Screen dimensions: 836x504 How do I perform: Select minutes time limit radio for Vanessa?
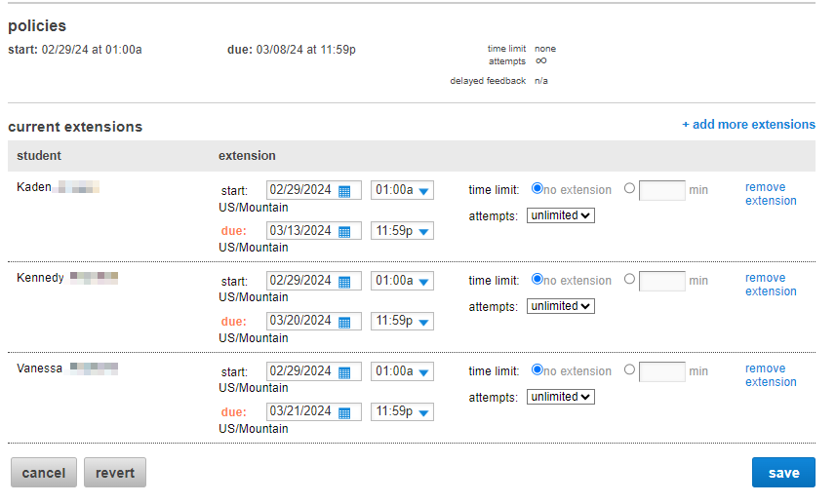(x=629, y=369)
